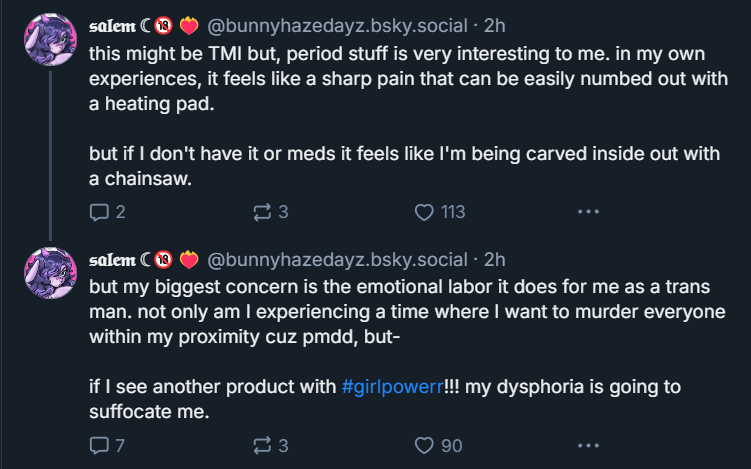Like the second post with 90 likes
751x469 pixels.
point(424,446)
